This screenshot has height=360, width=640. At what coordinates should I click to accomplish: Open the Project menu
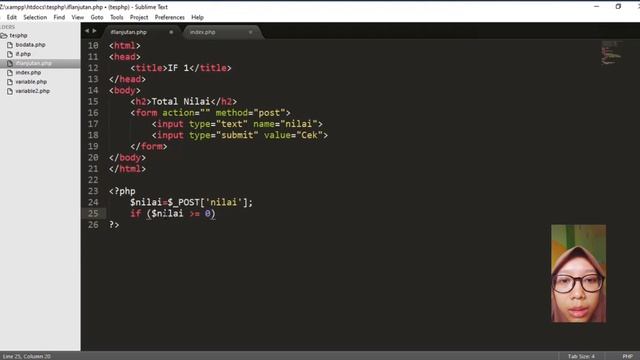point(139,17)
